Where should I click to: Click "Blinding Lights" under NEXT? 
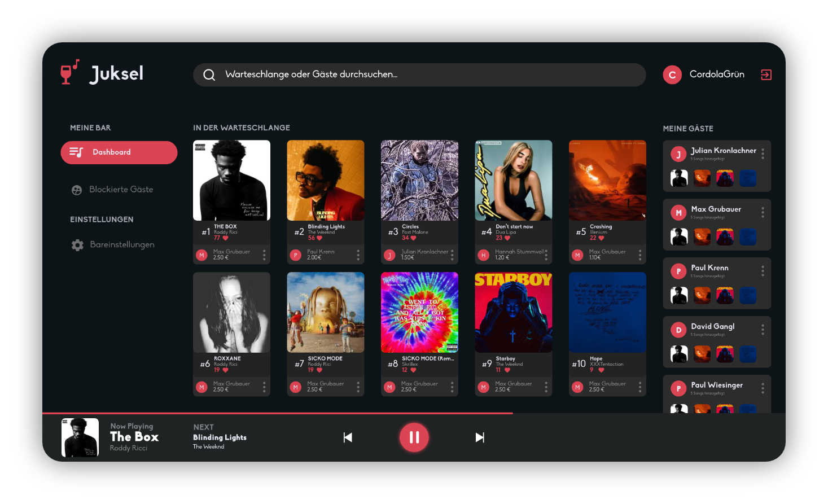click(x=220, y=437)
